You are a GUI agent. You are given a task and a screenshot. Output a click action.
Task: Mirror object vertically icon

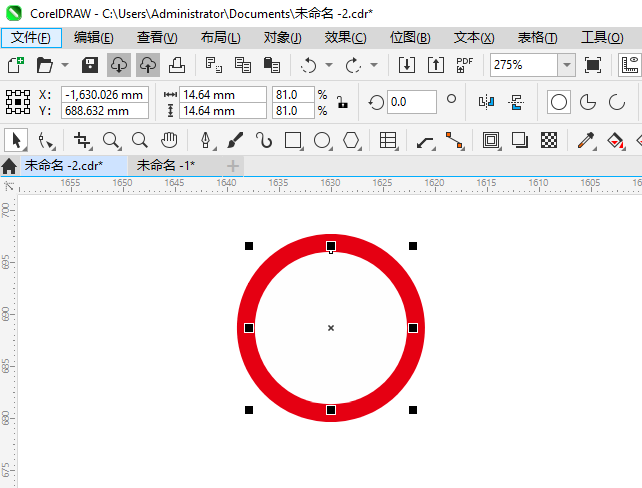(516, 102)
